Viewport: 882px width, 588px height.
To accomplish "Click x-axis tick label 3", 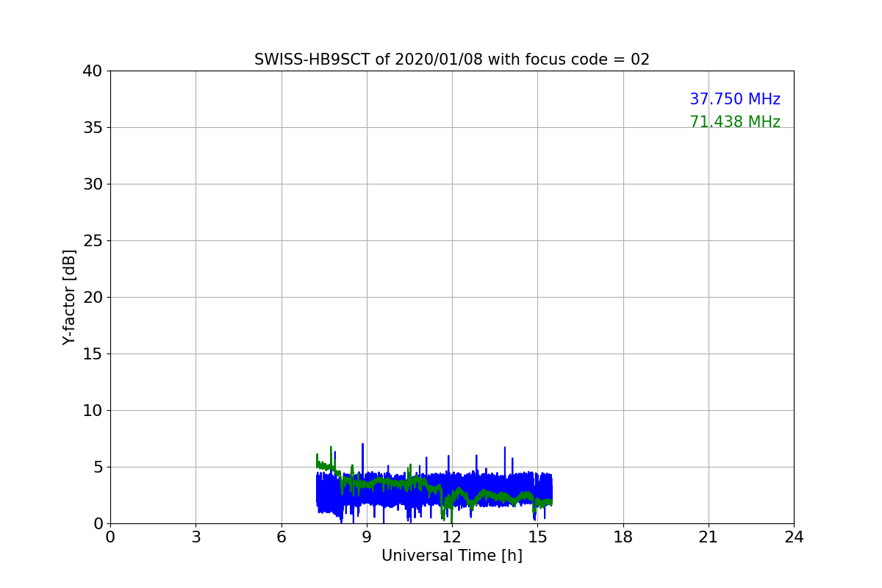I will [196, 537].
